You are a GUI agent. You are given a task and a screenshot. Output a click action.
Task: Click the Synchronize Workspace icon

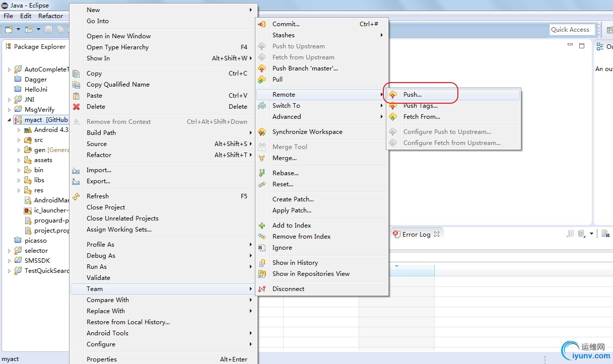pyautogui.click(x=262, y=132)
